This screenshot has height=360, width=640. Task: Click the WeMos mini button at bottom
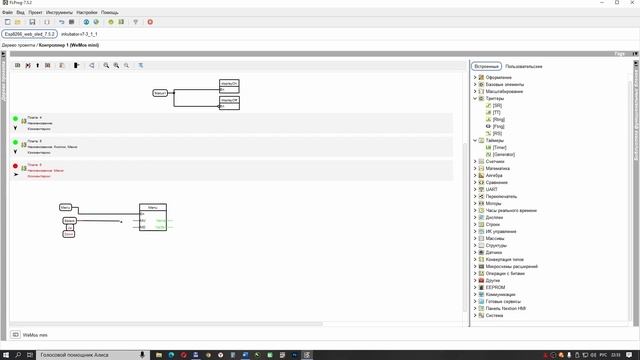click(x=29, y=335)
